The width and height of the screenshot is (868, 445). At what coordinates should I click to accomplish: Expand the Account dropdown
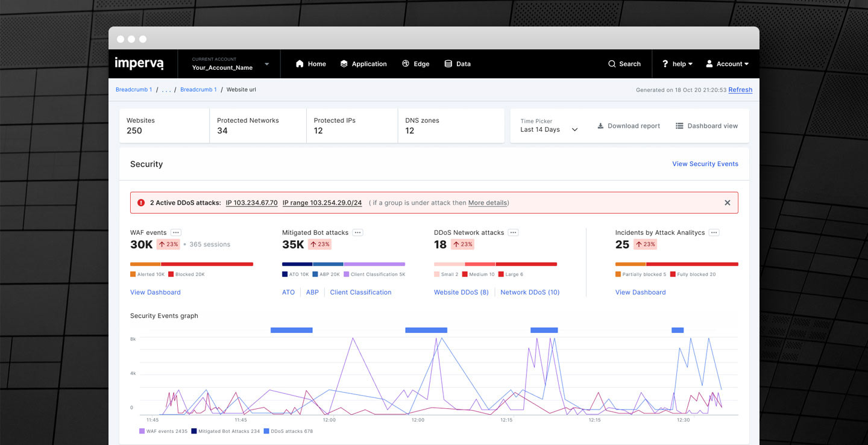coord(727,64)
